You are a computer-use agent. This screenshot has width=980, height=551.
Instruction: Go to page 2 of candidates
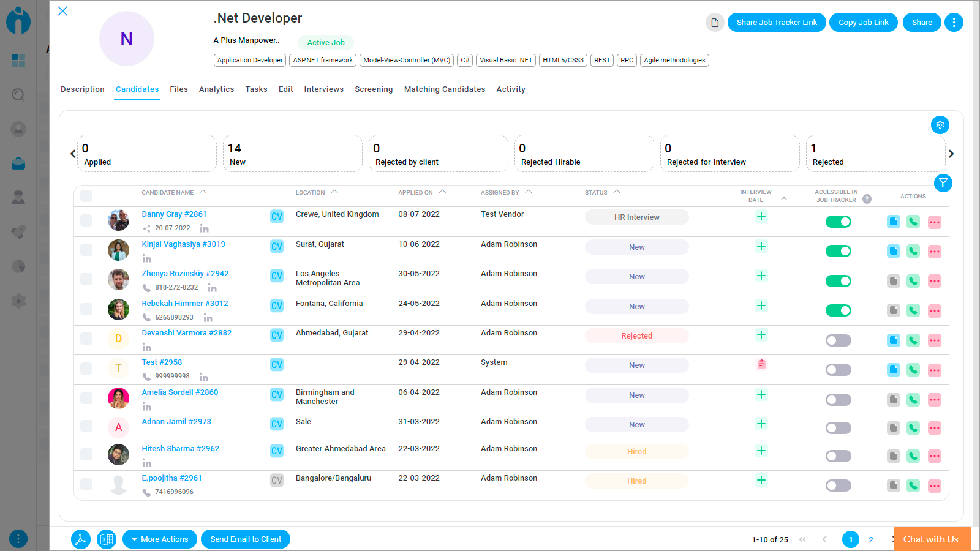point(871,539)
